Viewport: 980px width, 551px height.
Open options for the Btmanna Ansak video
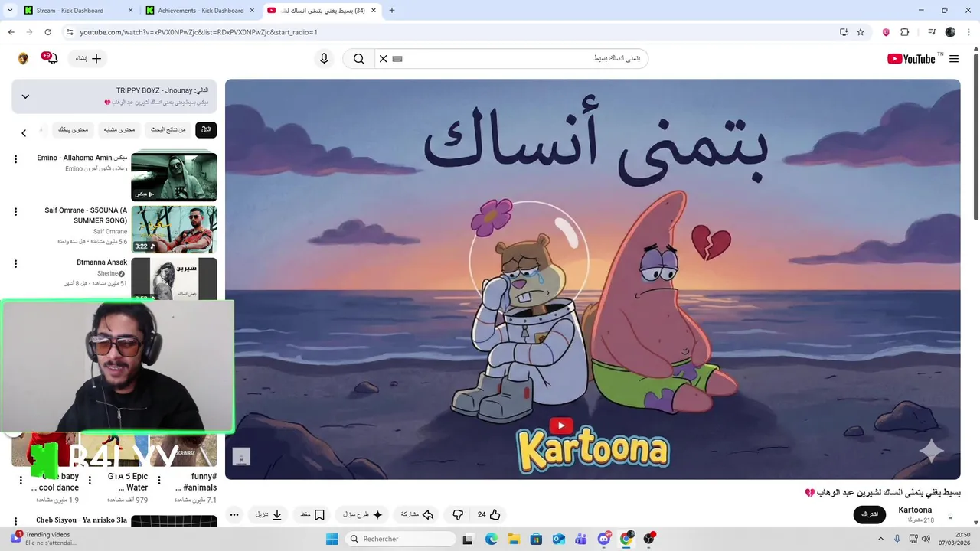point(15,264)
